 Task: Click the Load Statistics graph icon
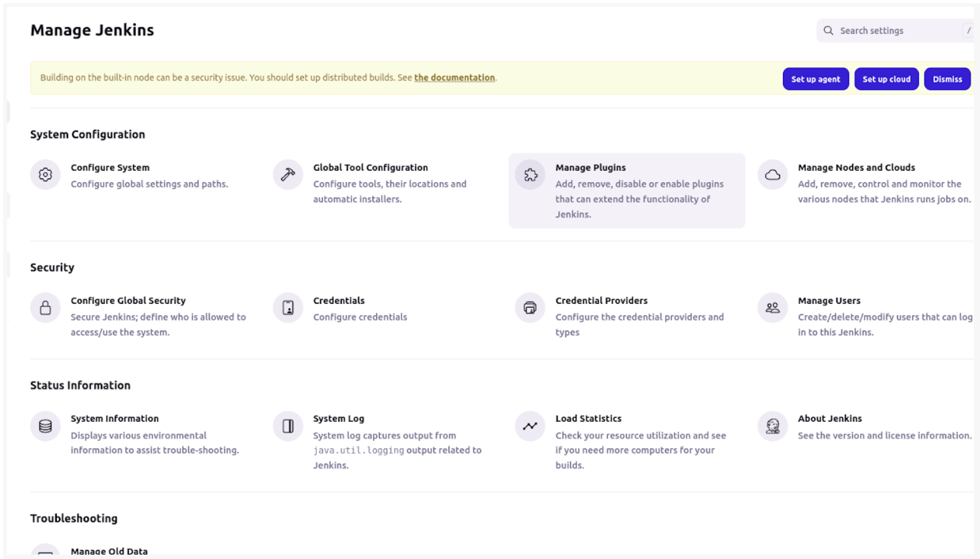coord(530,426)
